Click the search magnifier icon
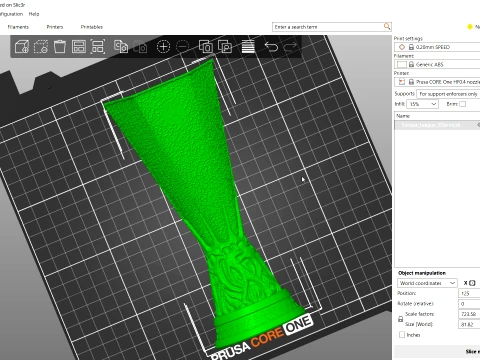This screenshot has height=360, width=480. click(387, 26)
